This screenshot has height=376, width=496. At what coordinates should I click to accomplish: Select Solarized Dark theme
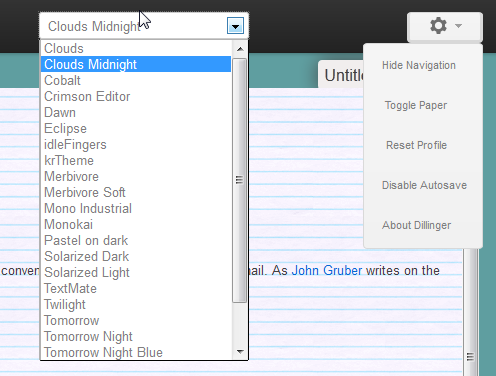tap(136, 256)
